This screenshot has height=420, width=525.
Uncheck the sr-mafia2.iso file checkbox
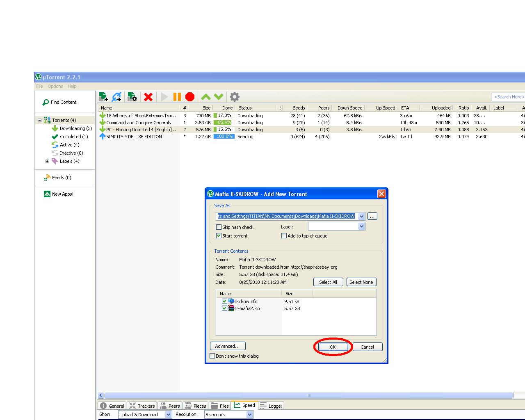224,308
